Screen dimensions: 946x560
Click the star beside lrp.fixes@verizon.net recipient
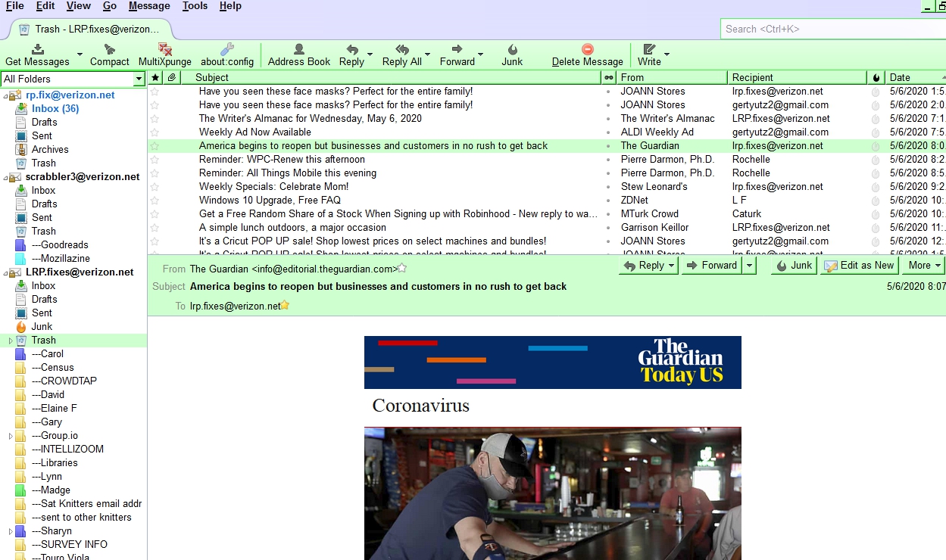click(x=285, y=306)
